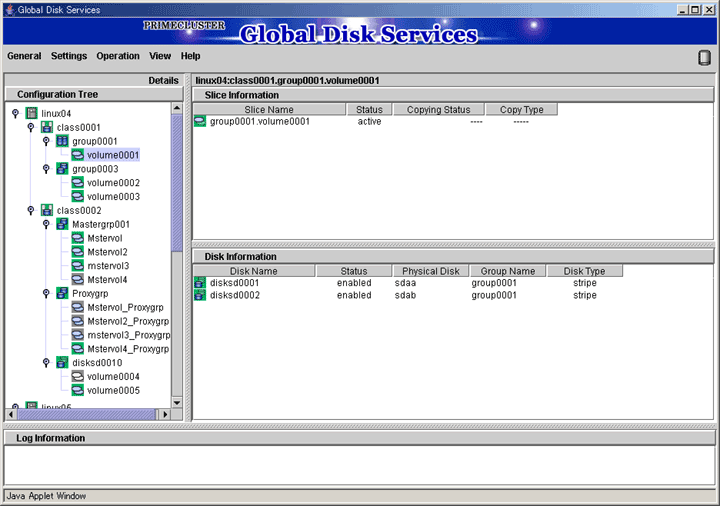Click the 'sdaa' physical disk cell
Viewport: 720px width, 506px height.
click(405, 282)
